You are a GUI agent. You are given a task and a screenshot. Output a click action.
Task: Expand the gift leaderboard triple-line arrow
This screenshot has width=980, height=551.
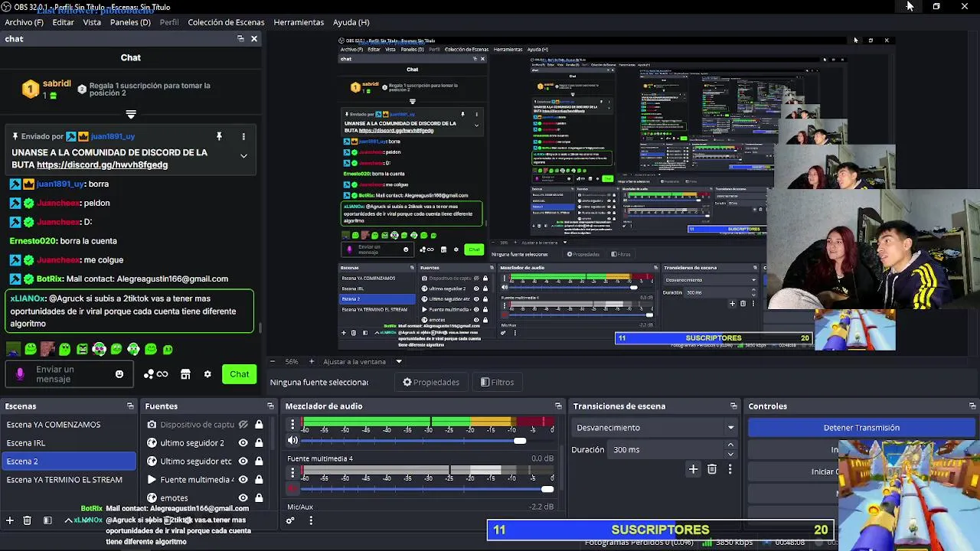[131, 114]
